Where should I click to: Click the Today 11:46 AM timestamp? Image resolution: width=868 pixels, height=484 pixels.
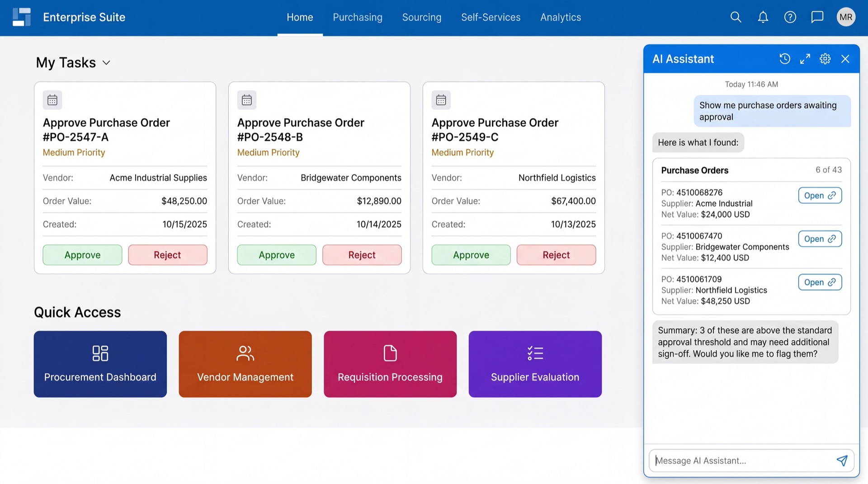[x=751, y=85]
